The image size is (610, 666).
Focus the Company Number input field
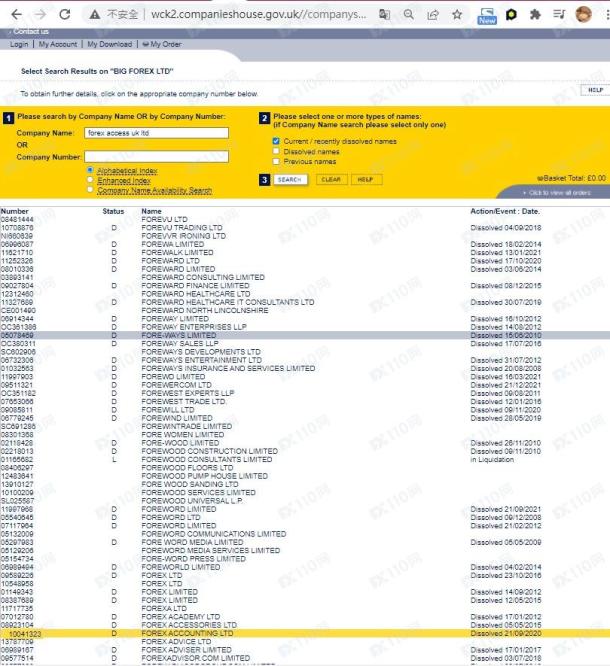tap(156, 157)
